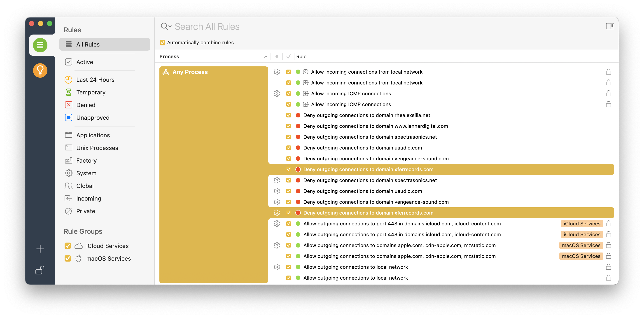Toggle Automatically combine rules checkbox

(163, 42)
